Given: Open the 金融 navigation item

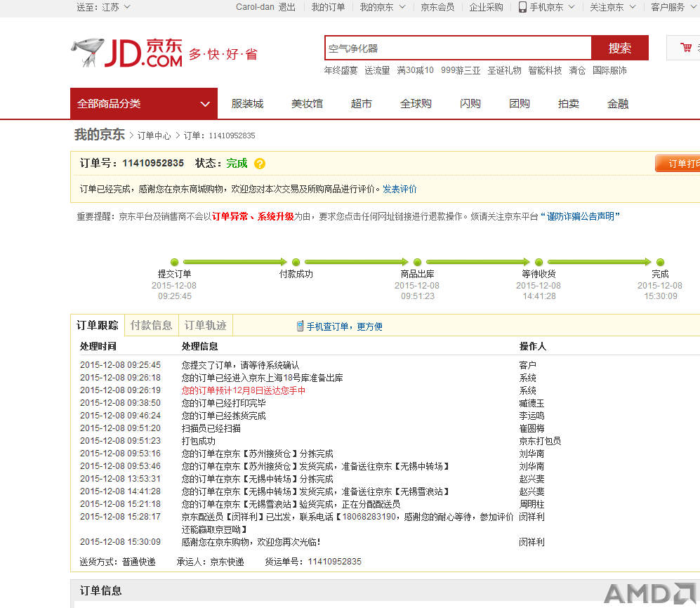Looking at the screenshot, I should (x=618, y=104).
